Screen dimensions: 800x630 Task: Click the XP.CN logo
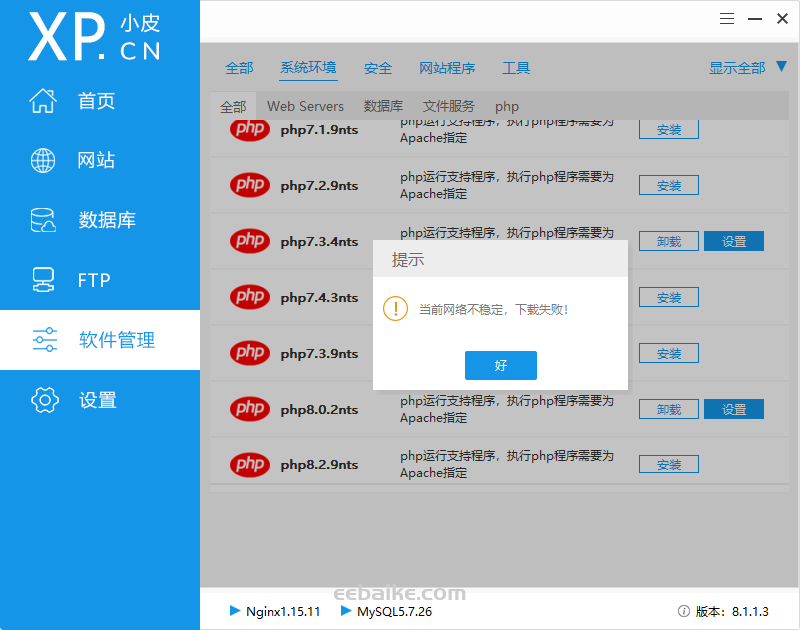[x=94, y=37]
